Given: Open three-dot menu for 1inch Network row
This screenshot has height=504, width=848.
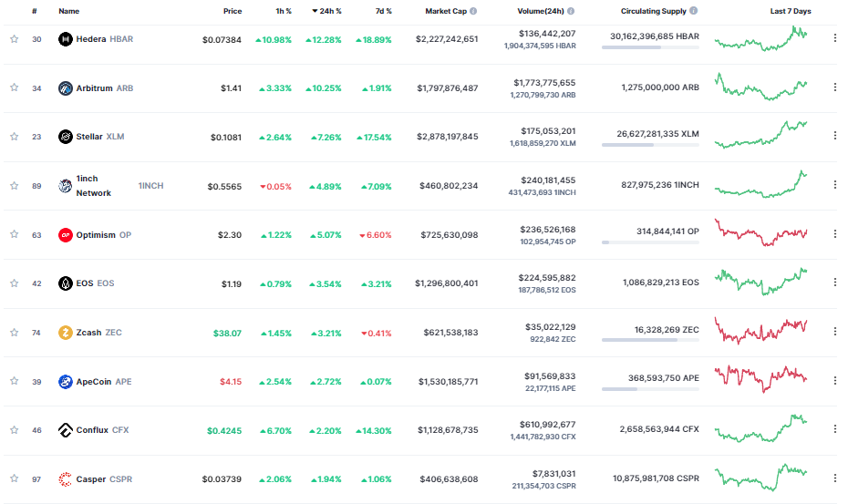Looking at the screenshot, I should pos(834,185).
